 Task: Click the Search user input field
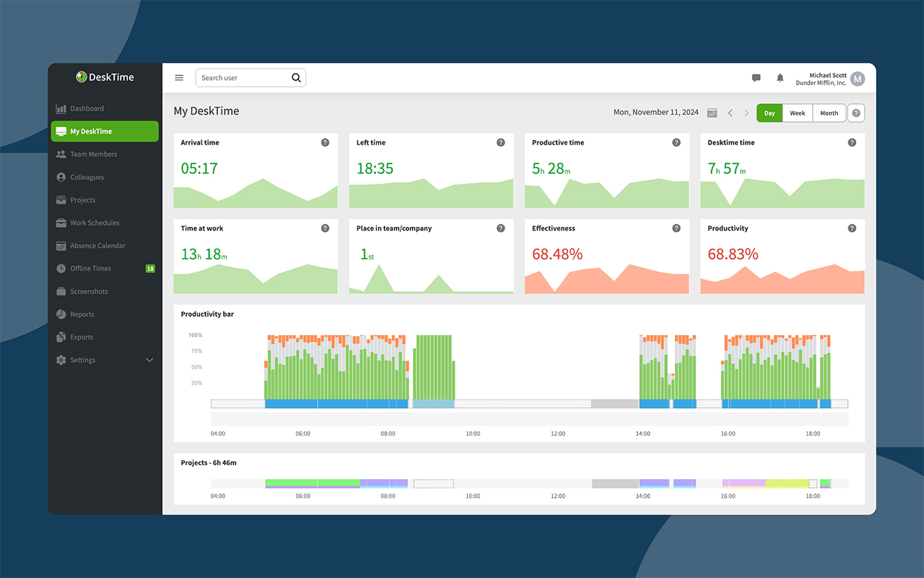click(242, 78)
